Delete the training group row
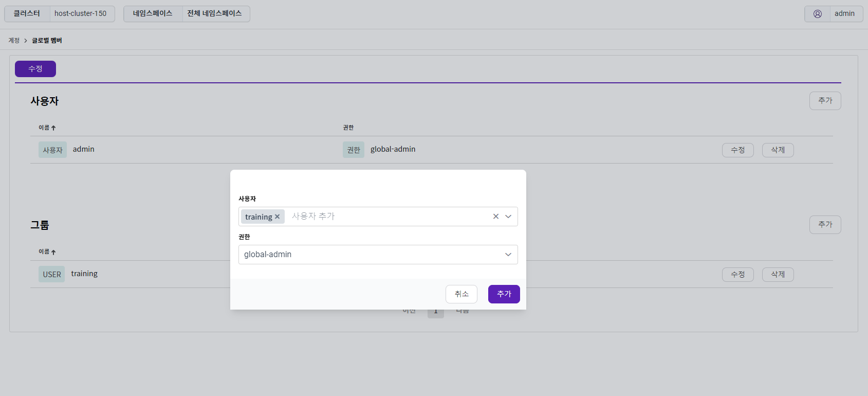The width and height of the screenshot is (868, 396). click(x=778, y=275)
